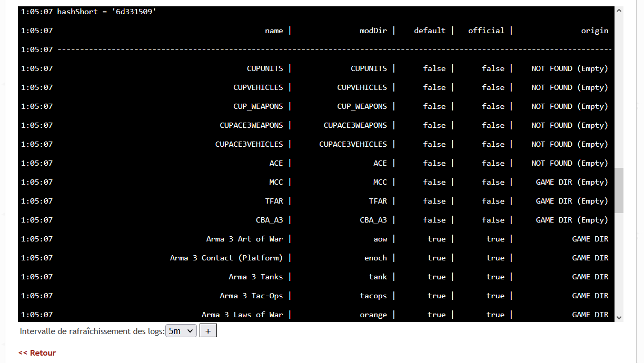Click the 'Intervalle de rafraîchissement des logs' label
This screenshot has width=644, height=363.
click(92, 331)
